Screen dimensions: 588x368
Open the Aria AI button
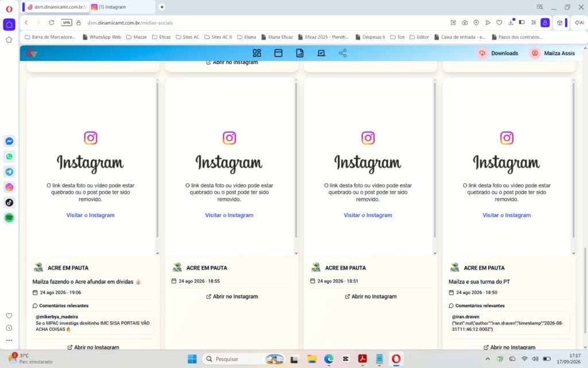579,22
